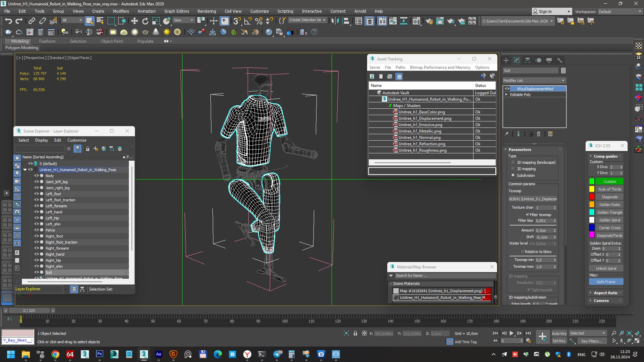
Task: Click the Suit object color swatch
Action: (563, 70)
